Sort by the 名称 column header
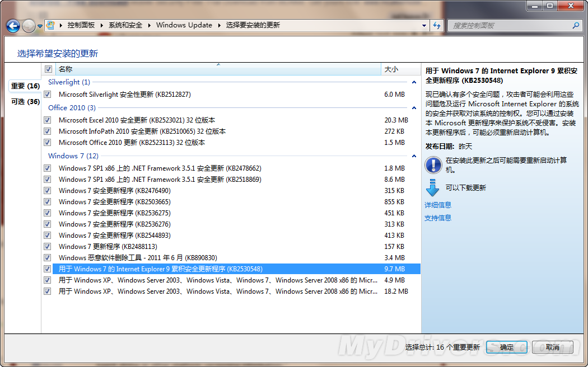 [218, 69]
